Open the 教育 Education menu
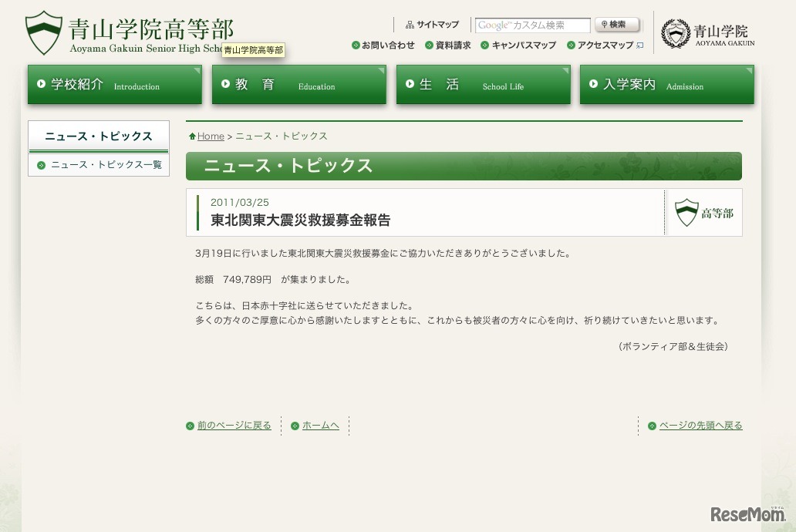 298,85
